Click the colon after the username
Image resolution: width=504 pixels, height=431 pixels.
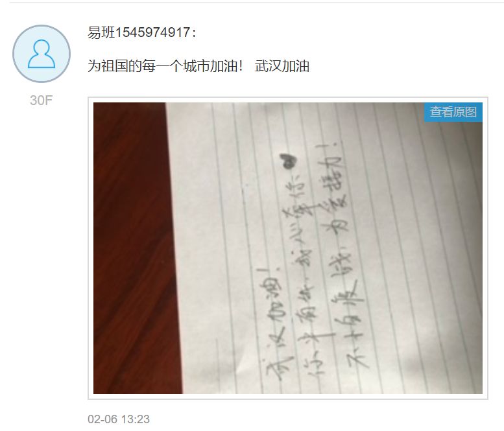[194, 33]
